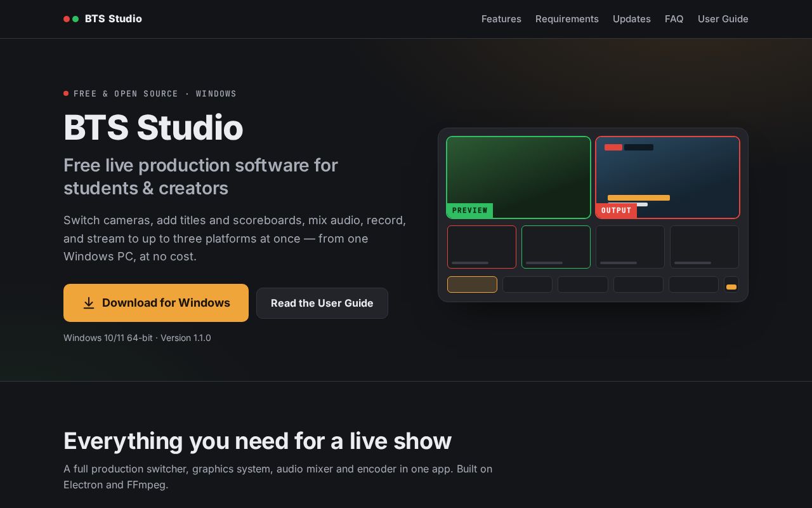Click the BTS Studio header brand name

point(114,19)
